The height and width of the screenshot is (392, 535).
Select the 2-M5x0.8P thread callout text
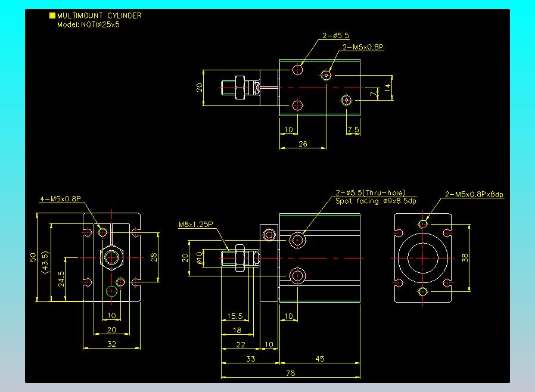pos(363,47)
